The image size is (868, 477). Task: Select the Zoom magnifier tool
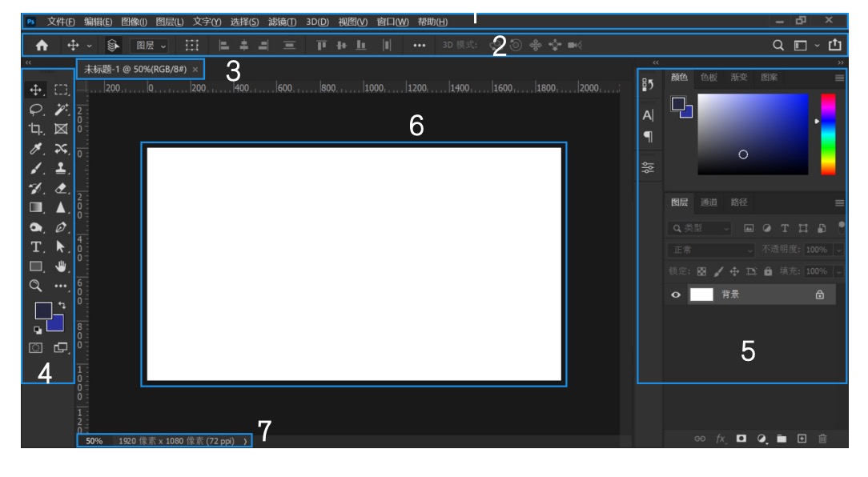point(36,286)
